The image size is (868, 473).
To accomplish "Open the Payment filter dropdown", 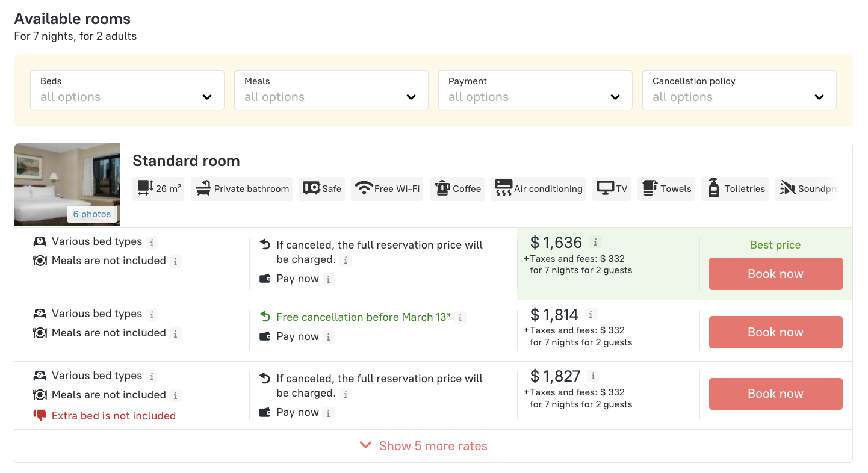I will click(535, 90).
